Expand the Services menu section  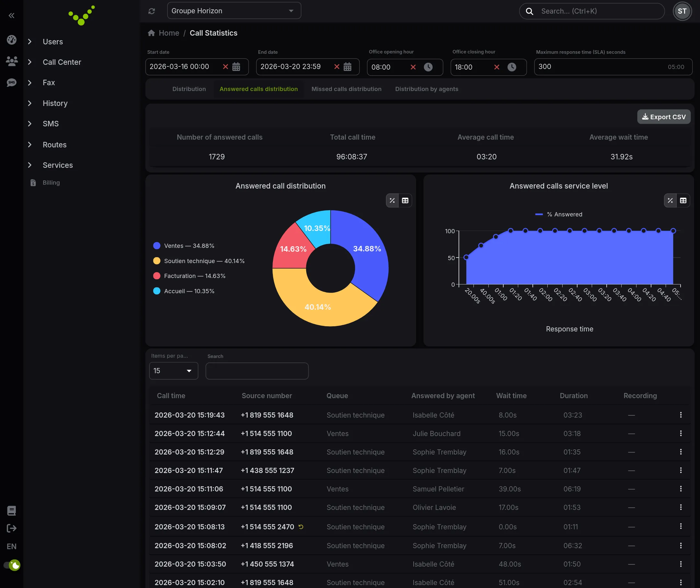58,165
